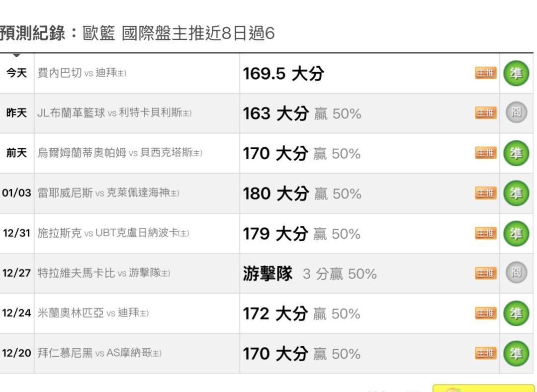
Task: Click the orange 主推 badge in today's row
Action: (x=485, y=74)
